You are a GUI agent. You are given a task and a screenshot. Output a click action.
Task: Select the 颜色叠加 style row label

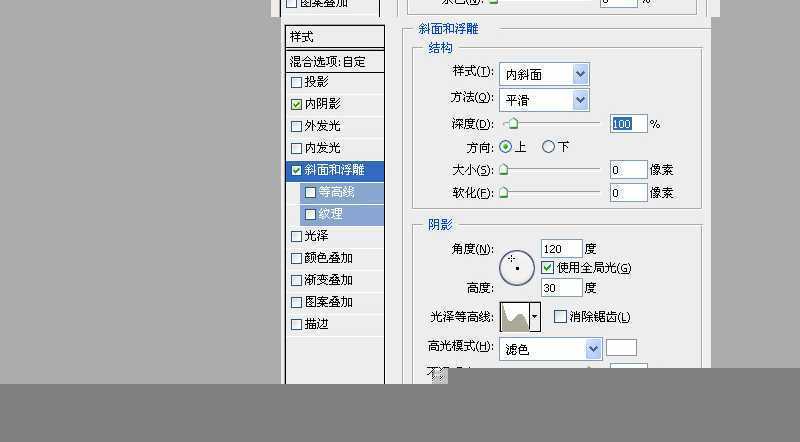[x=329, y=258]
